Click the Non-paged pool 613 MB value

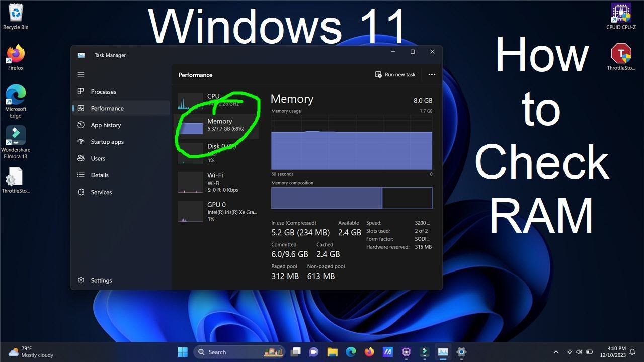pos(321,276)
